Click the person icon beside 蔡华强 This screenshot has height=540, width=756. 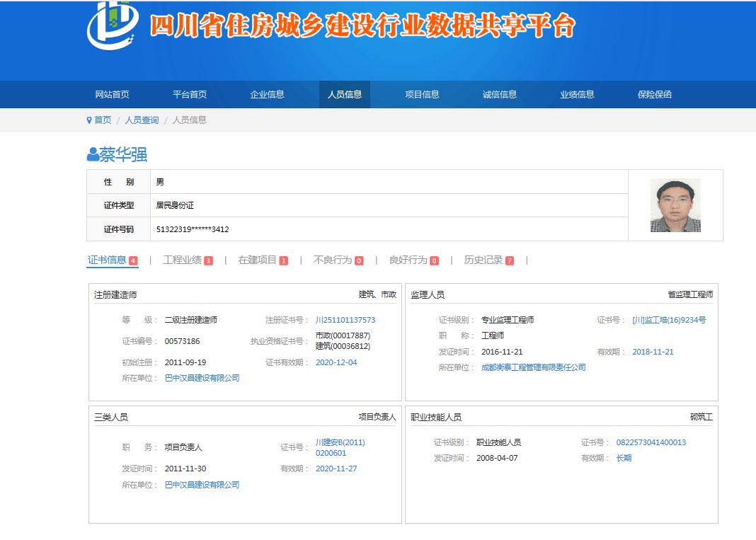93,154
